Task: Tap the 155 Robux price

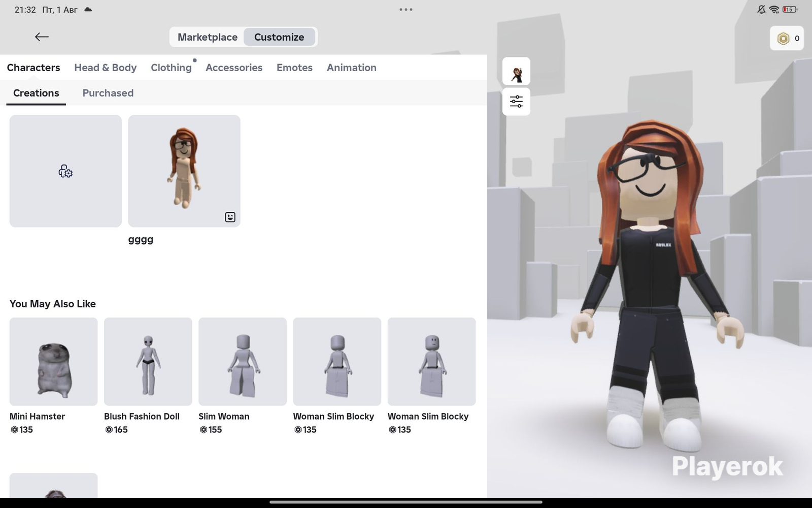Action: click(x=211, y=430)
